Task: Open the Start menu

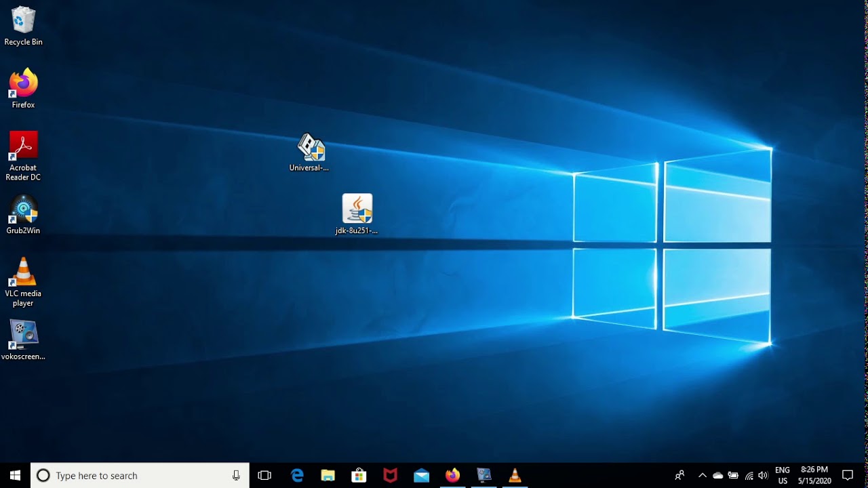Action: click(14, 475)
